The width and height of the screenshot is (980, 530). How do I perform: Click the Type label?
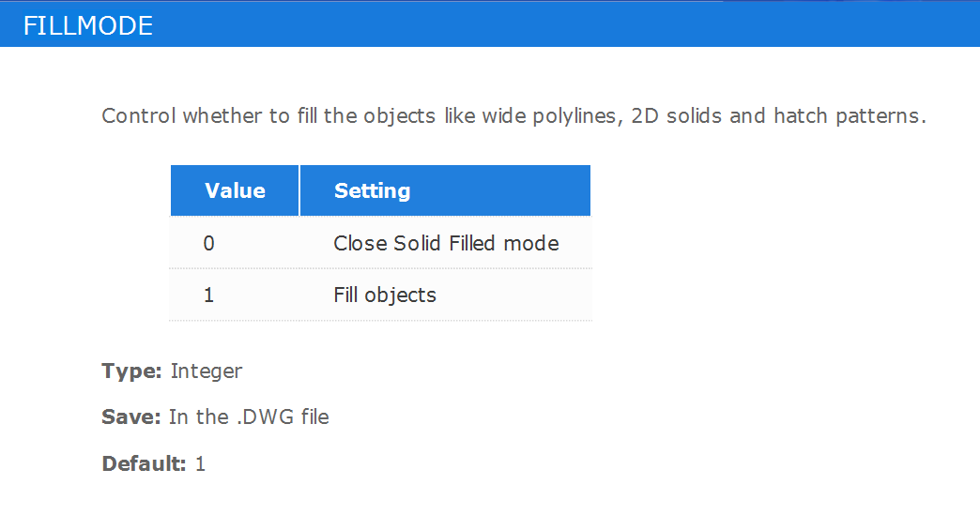pos(131,371)
